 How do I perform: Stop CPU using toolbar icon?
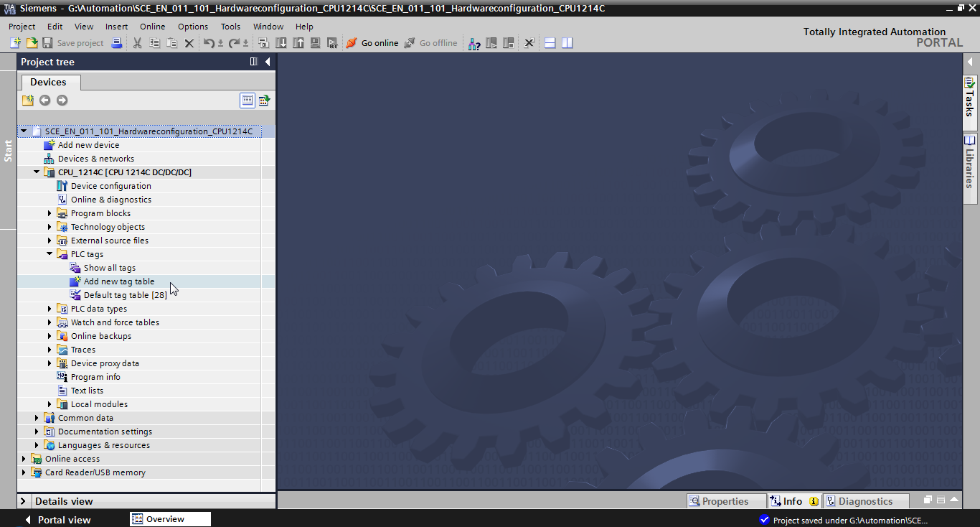click(x=509, y=43)
